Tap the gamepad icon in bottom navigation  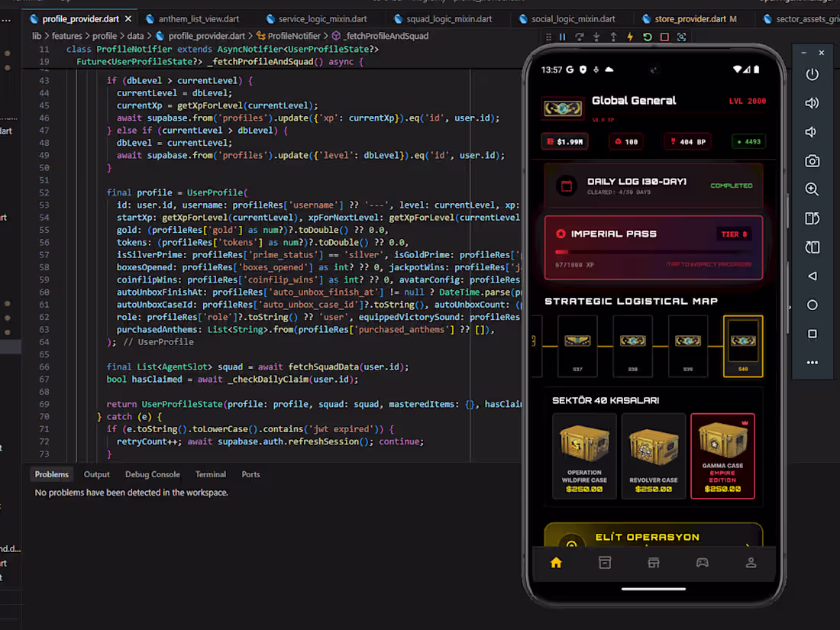tap(703, 563)
